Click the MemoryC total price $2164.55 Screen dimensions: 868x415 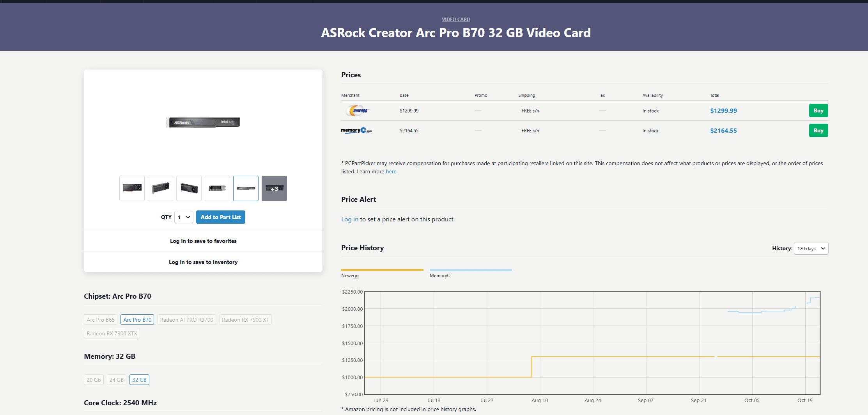(x=723, y=130)
